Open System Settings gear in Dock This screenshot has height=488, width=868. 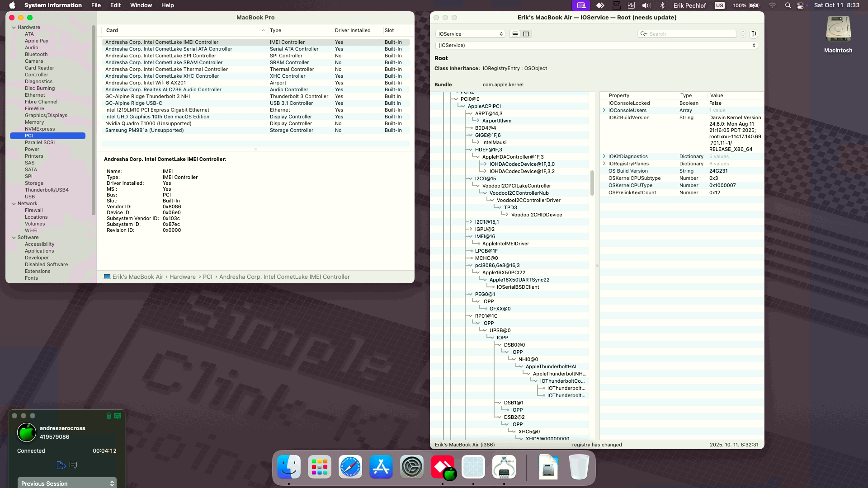412,467
